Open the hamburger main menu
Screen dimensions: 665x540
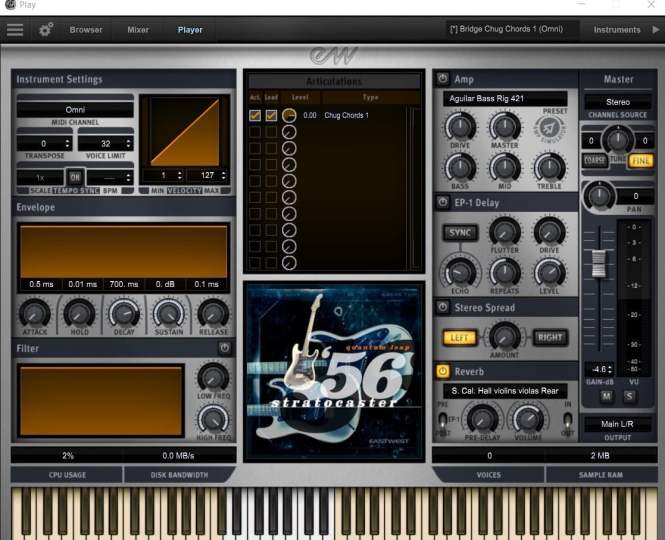[15, 30]
